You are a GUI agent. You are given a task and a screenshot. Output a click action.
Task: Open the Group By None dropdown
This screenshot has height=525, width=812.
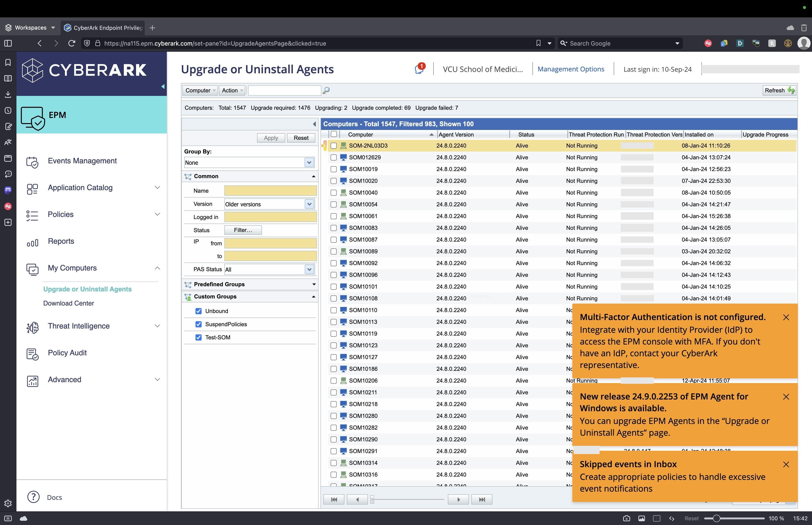(309, 163)
